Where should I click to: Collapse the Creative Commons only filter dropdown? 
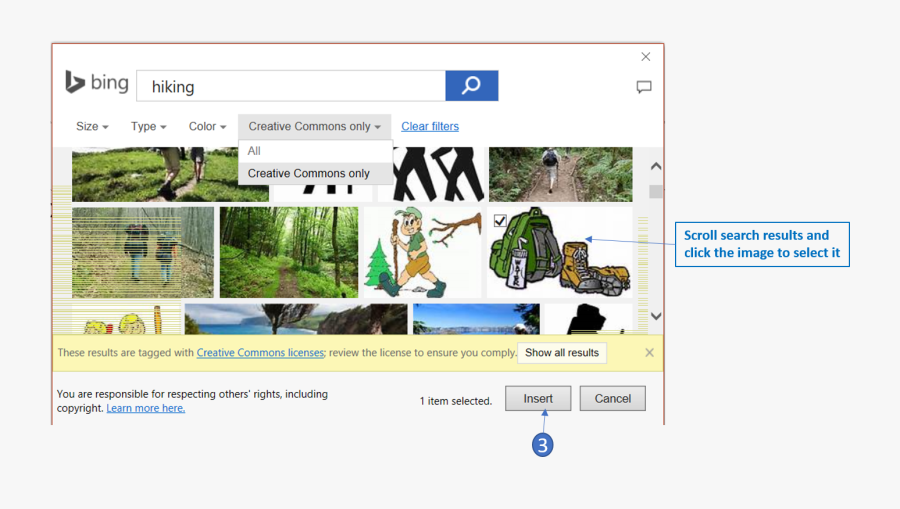pos(314,126)
